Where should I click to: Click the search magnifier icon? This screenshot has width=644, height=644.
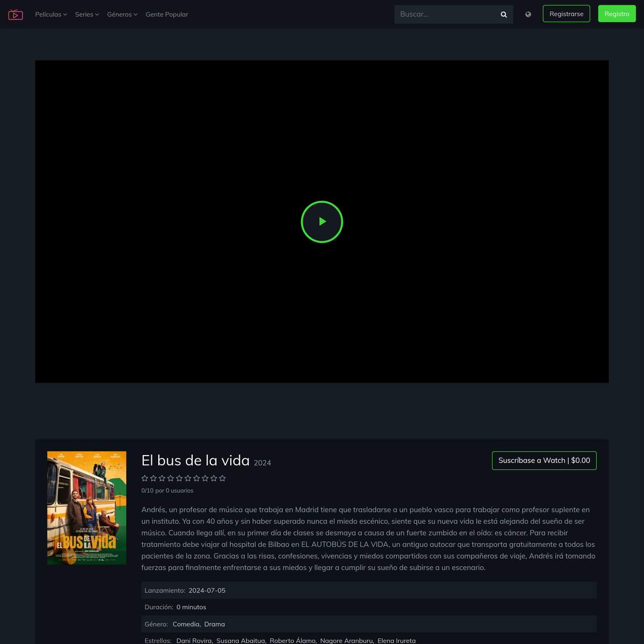(x=503, y=14)
